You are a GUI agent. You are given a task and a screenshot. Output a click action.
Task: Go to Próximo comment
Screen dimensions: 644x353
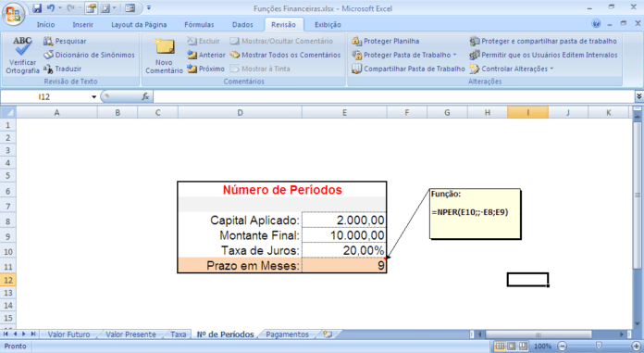point(205,69)
